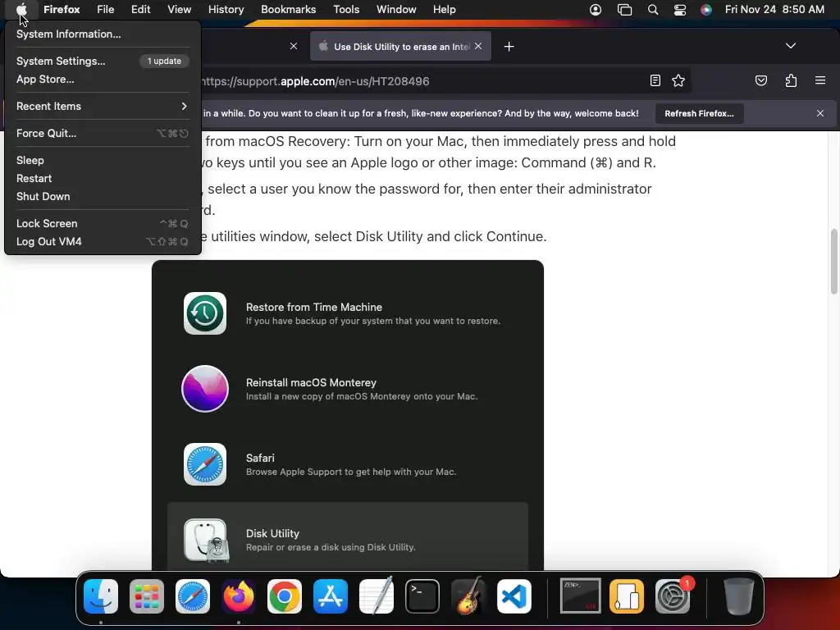Open App Store from the Dock

click(x=331, y=596)
